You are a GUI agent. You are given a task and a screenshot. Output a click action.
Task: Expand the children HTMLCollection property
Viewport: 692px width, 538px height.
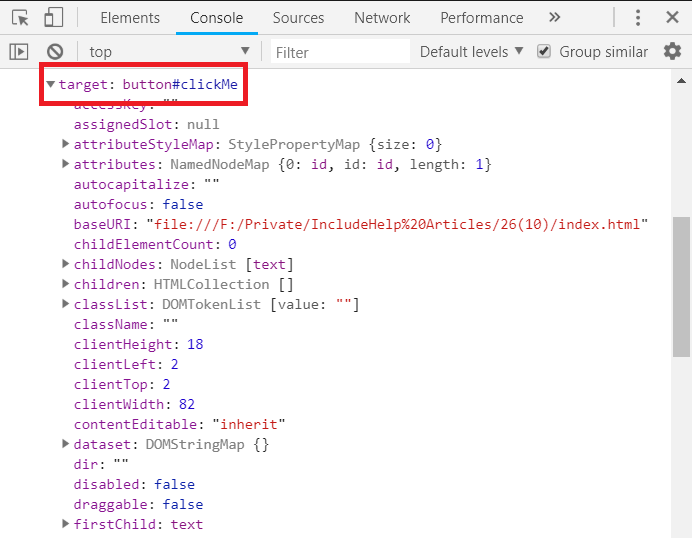[x=65, y=284]
